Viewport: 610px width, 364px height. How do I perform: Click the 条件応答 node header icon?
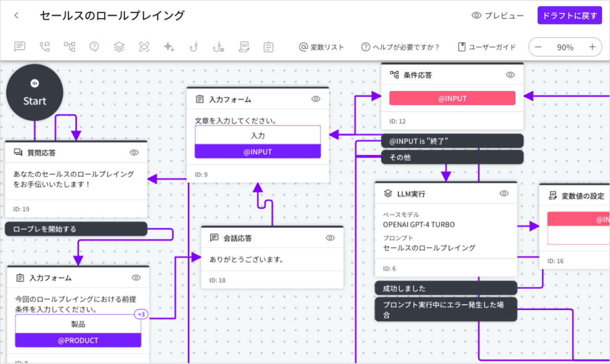tap(394, 75)
